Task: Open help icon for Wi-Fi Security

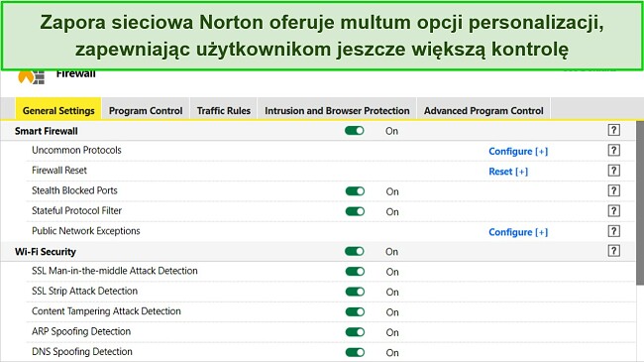Action: (x=613, y=251)
